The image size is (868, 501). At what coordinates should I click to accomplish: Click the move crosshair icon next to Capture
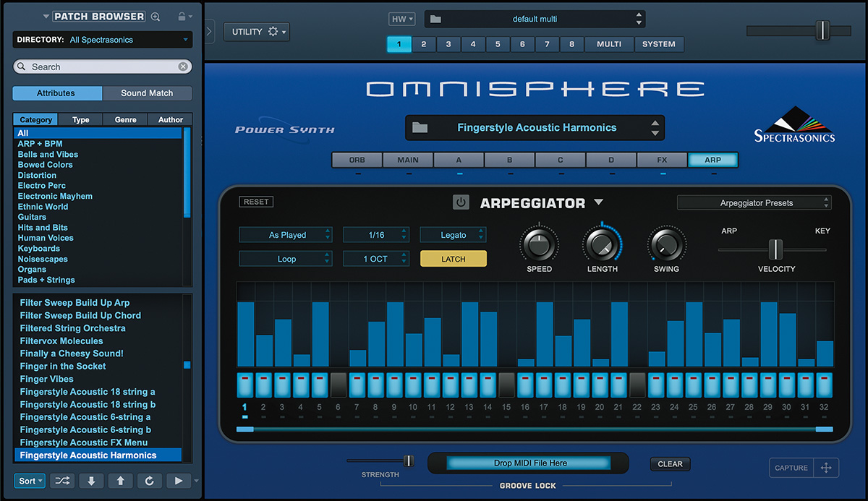click(x=826, y=468)
